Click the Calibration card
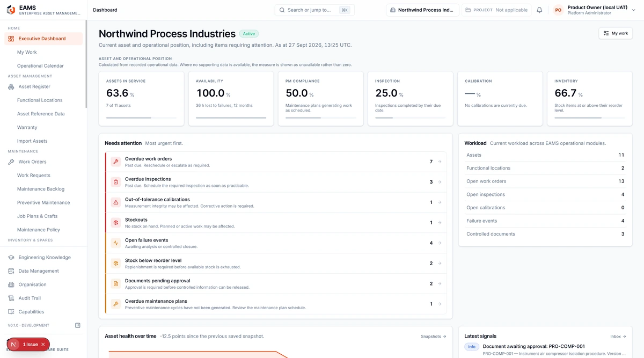The height and width of the screenshot is (358, 644). 500,99
